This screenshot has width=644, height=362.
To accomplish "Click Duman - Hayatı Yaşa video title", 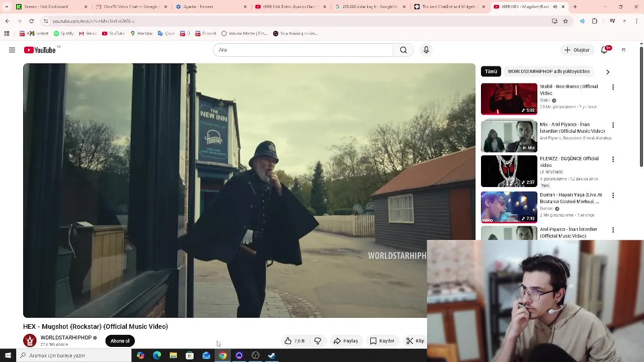I will [571, 198].
